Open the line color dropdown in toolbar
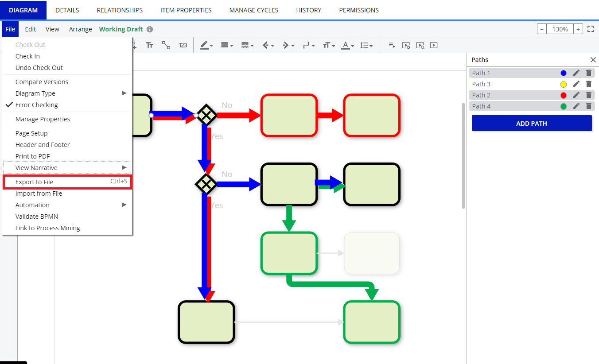This screenshot has height=364, width=599. 206,45
